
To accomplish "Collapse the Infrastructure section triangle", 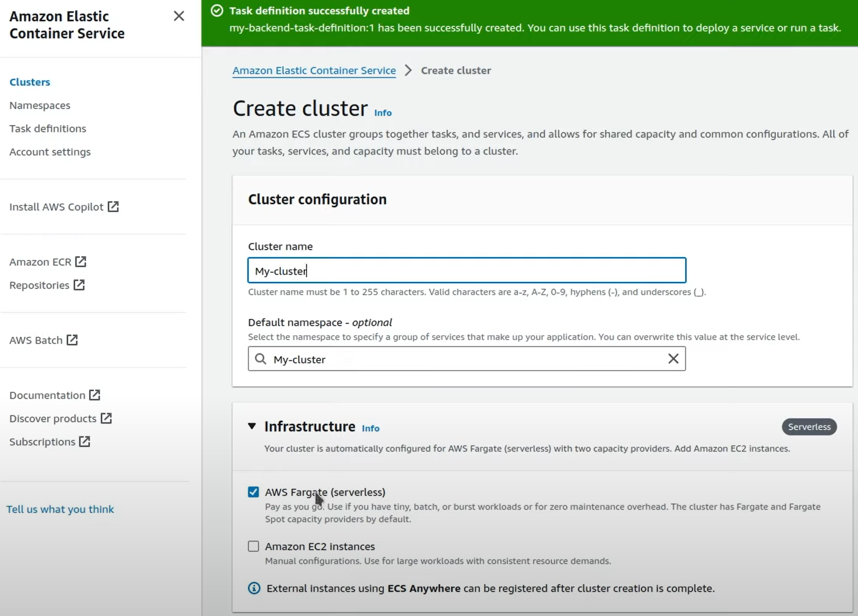I will click(x=252, y=426).
